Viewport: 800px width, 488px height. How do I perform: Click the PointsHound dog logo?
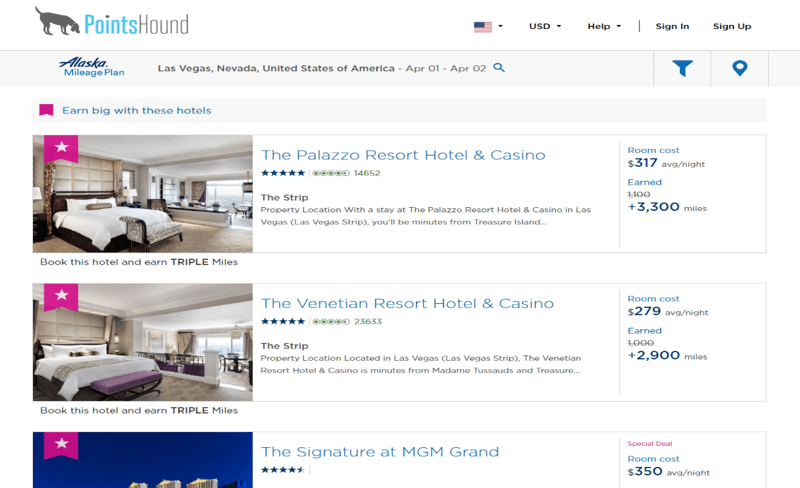point(112,21)
